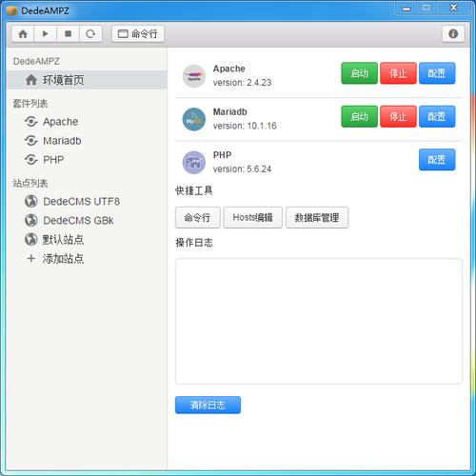476x476 pixels.
Task: Open the 数据库管理 quick tool
Action: 317,217
